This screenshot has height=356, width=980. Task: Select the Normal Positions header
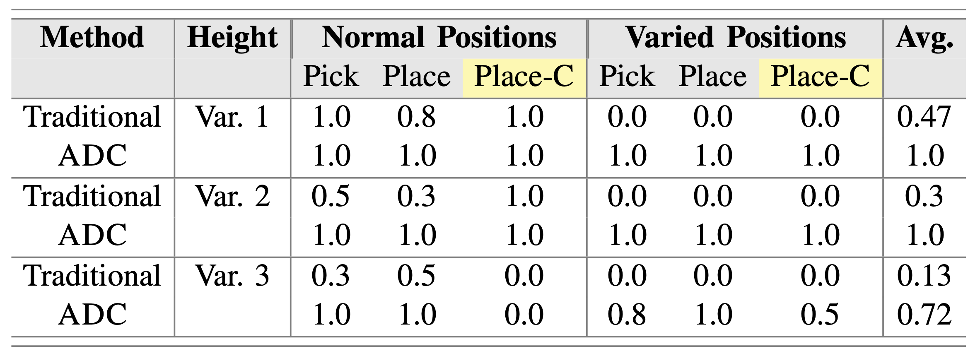click(x=439, y=38)
